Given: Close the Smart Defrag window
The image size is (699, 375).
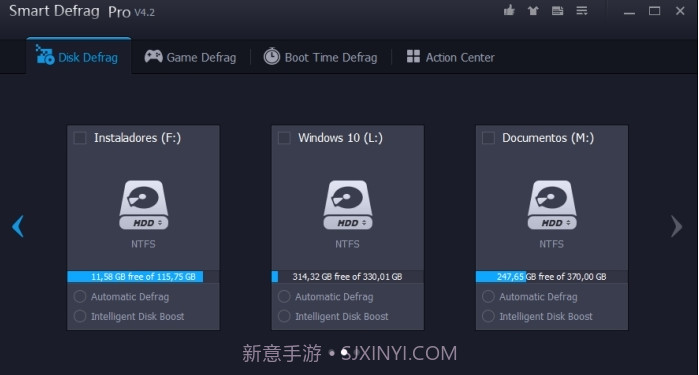Looking at the screenshot, I should (680, 11).
